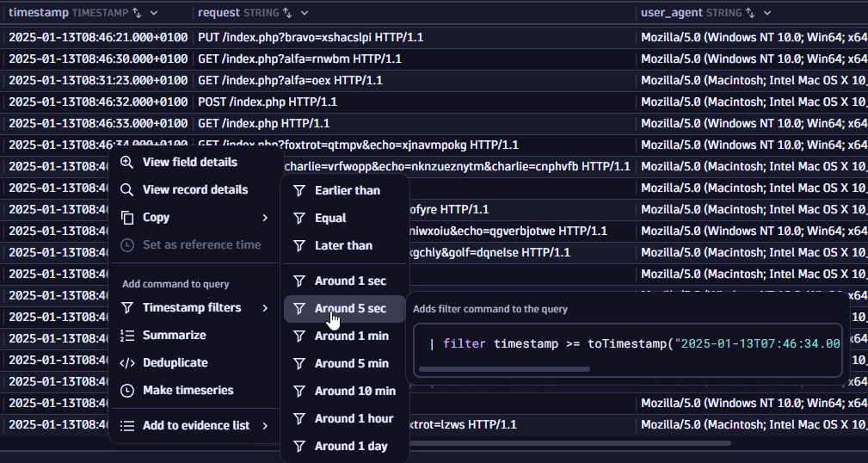This screenshot has width=868, height=463.
Task: Apply the Around 5 sec filter
Action: pyautogui.click(x=345, y=309)
